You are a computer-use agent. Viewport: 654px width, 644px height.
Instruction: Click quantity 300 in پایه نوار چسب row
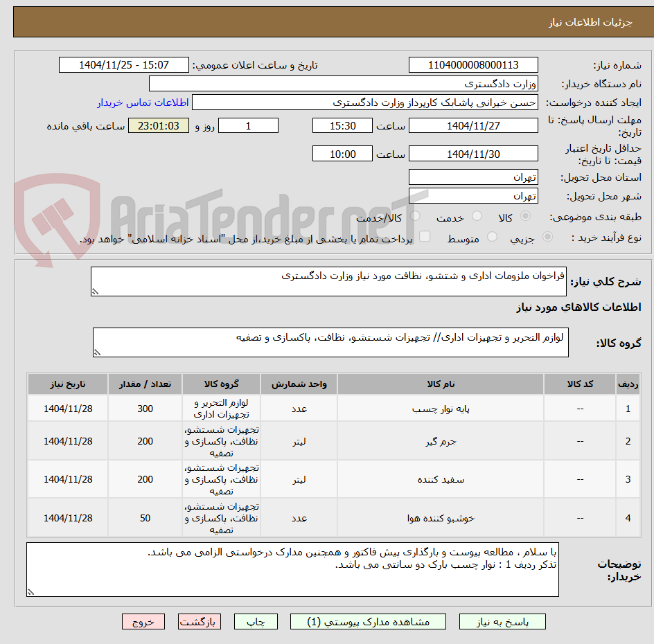[145, 409]
